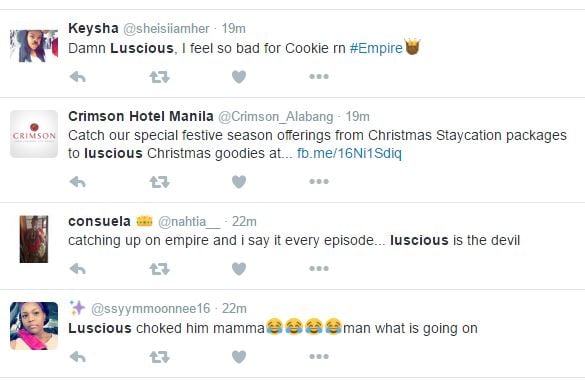Like the Crimson Hotel Manila tweet

pyautogui.click(x=239, y=182)
